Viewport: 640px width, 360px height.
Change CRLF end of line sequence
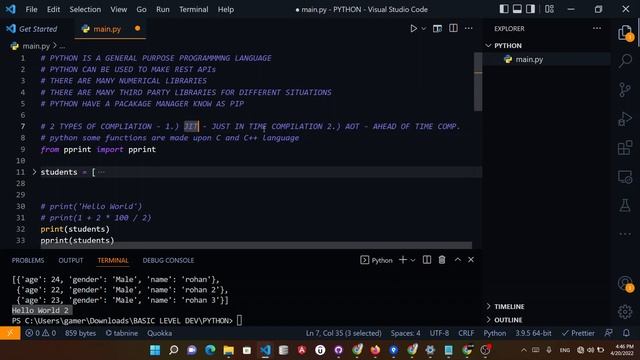466,333
